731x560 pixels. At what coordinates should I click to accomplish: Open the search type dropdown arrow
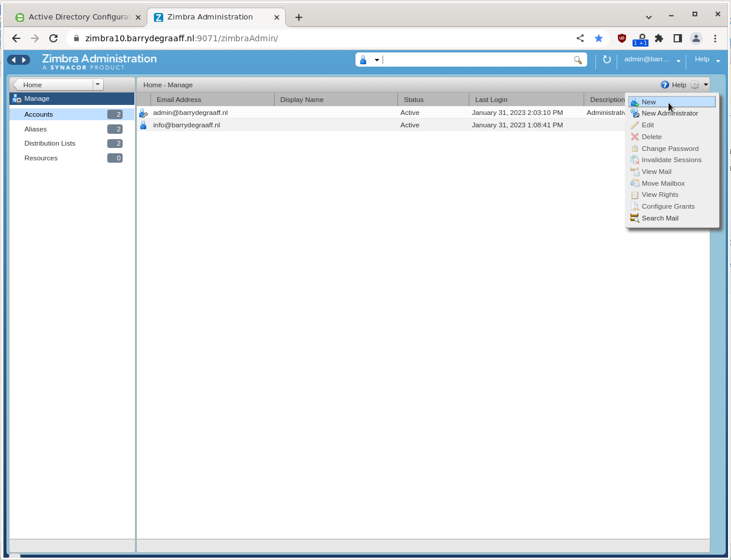click(377, 60)
